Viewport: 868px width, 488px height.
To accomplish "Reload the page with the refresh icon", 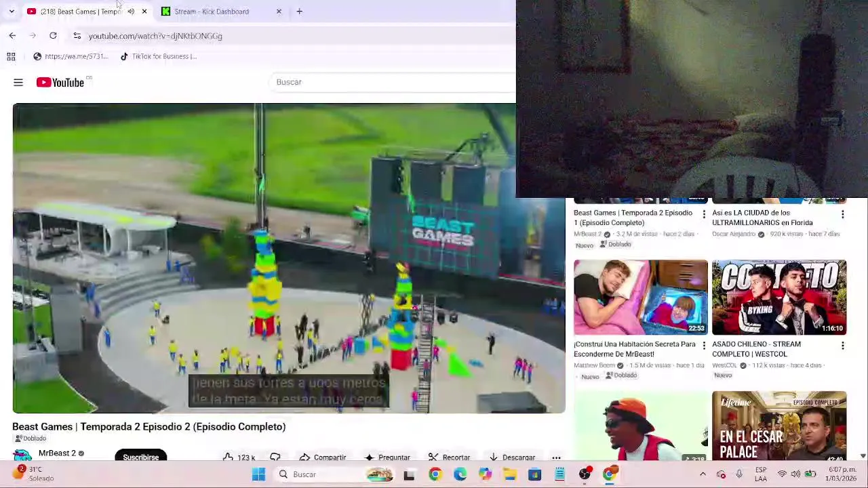I will [53, 36].
